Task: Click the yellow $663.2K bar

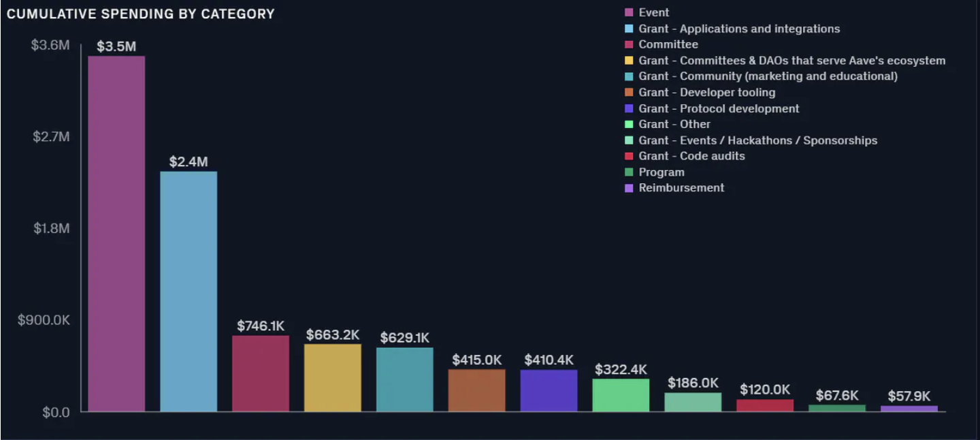Action: (x=333, y=378)
